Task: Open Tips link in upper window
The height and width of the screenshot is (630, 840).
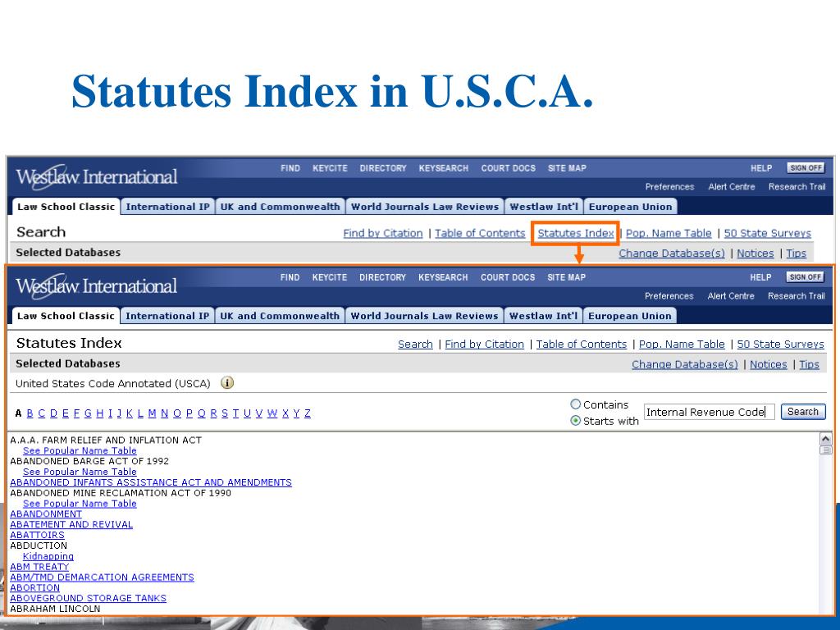Action: point(796,253)
